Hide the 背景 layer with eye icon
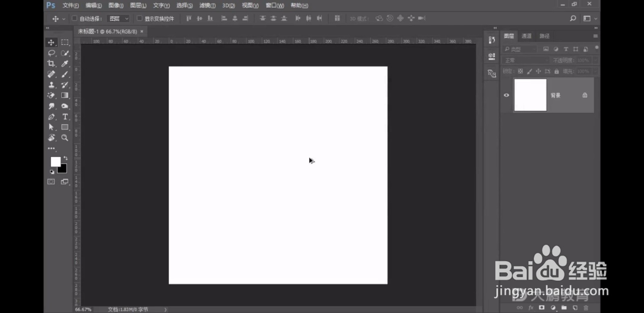 point(506,95)
